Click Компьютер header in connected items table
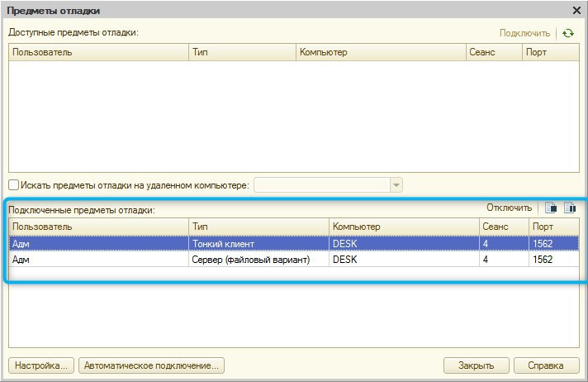This screenshot has height=382, width=588. [404, 227]
